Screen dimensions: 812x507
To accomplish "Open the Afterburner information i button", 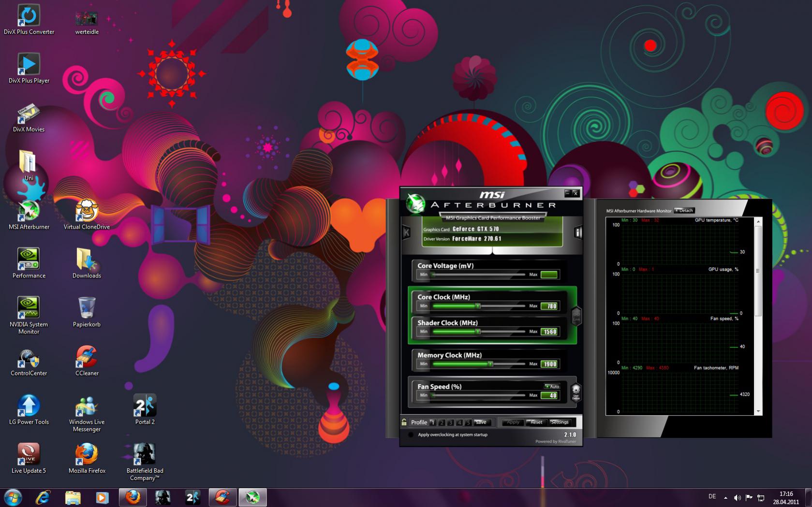I will [x=577, y=232].
